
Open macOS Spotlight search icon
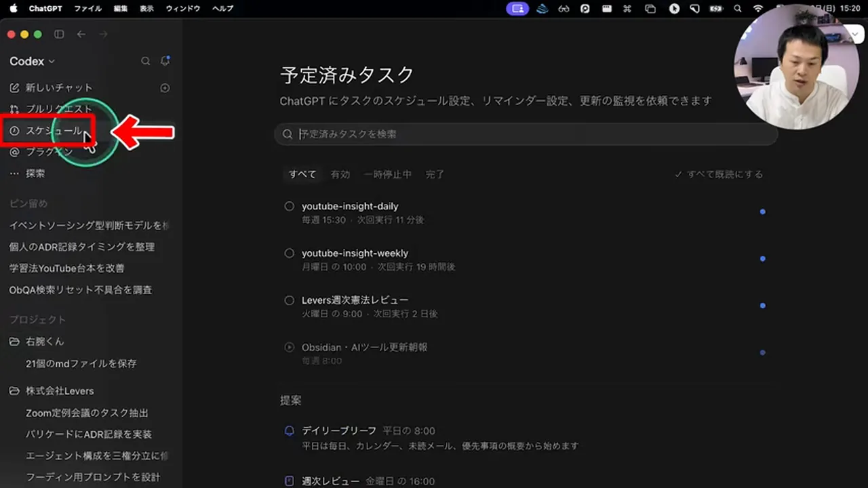tap(737, 9)
